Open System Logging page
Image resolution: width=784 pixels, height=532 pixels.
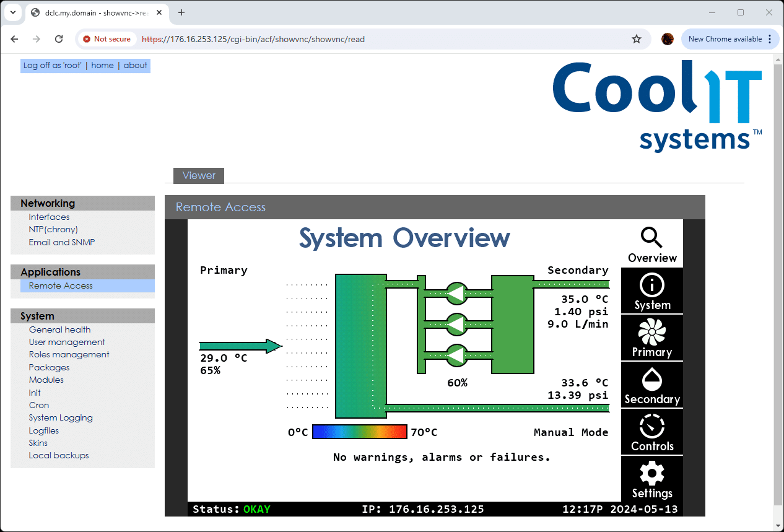[x=61, y=417]
